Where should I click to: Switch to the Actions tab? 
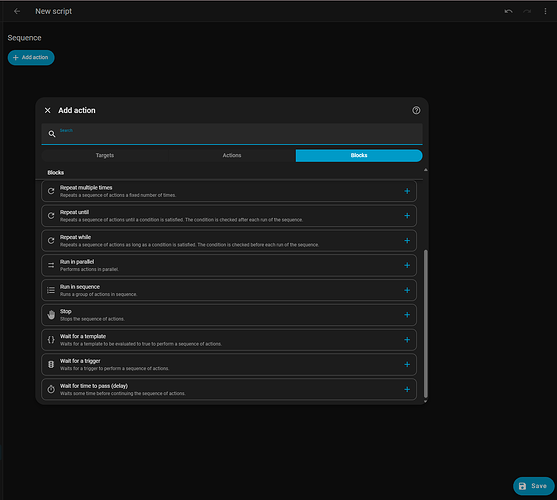tap(232, 156)
